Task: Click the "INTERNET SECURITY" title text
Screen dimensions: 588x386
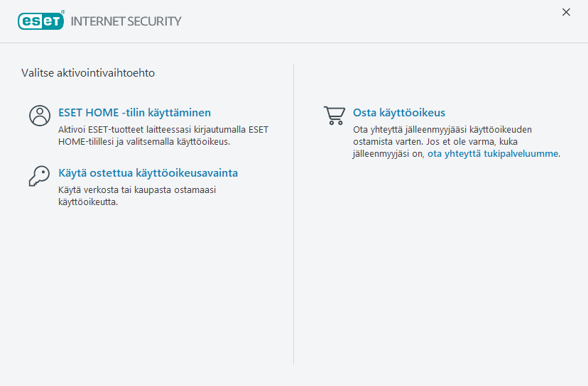Action: click(126, 21)
